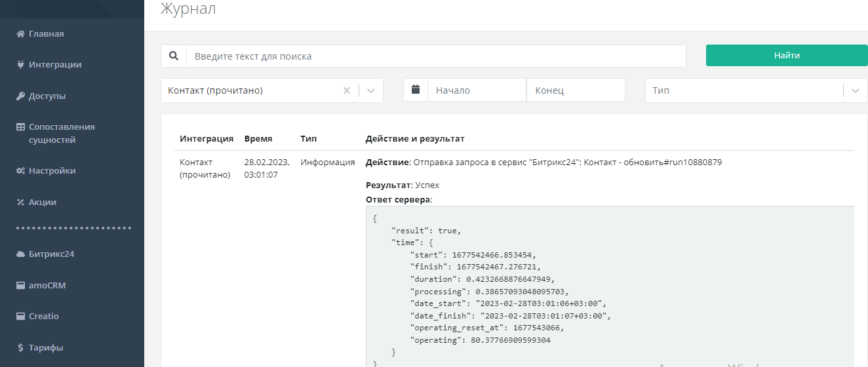868x367 pixels.
Task: Click the table icon beside Сопоставления сущностей
Action: (20, 127)
